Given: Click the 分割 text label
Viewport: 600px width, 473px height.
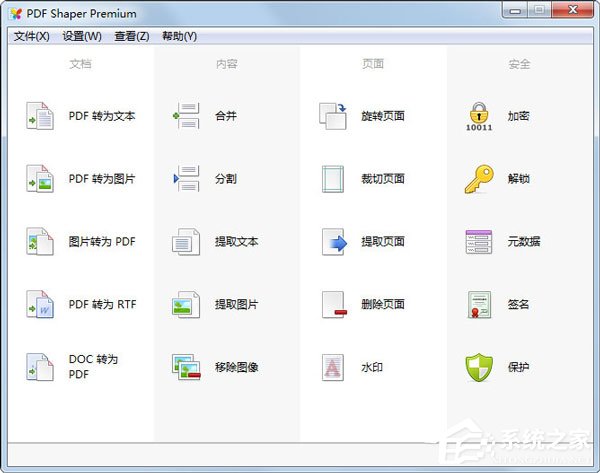Looking at the screenshot, I should 226,179.
